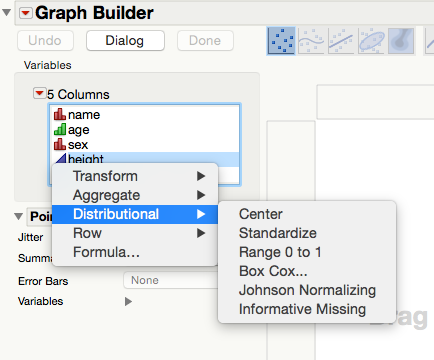Collapse the Points section disclosure triangle
This screenshot has height=360, width=434.
click(19, 217)
